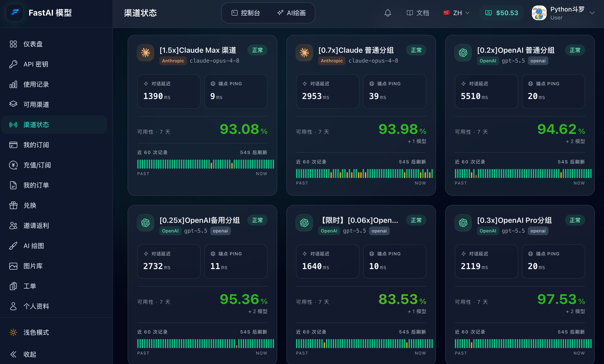Click the 39 ms 端点 PING value
Image resolution: width=604 pixels, height=364 pixels.
click(377, 96)
